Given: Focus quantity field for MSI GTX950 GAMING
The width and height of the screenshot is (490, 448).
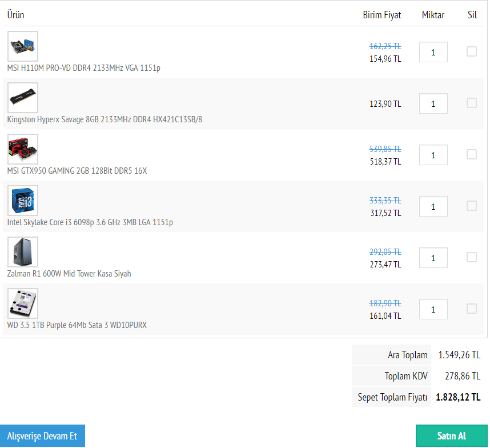Looking at the screenshot, I should (433, 155).
